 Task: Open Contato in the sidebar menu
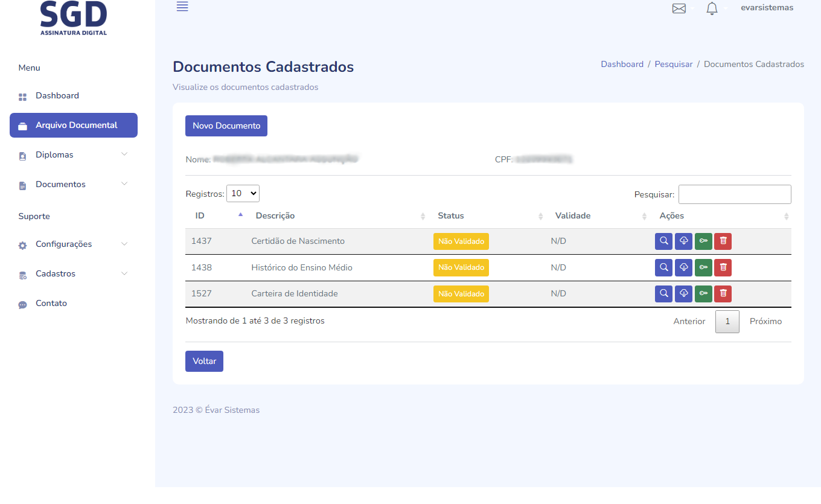51,304
